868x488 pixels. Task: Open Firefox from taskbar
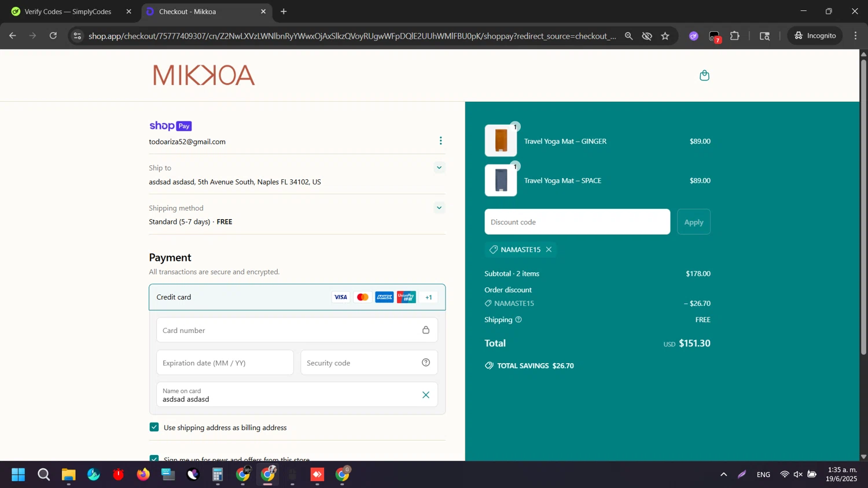(x=143, y=475)
